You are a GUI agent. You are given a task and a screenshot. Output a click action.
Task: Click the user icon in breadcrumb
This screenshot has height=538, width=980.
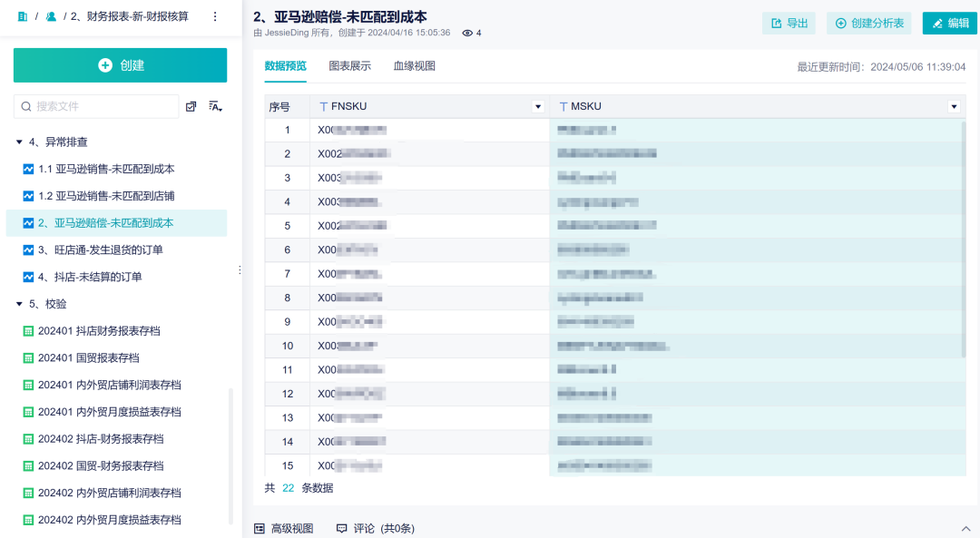[51, 16]
